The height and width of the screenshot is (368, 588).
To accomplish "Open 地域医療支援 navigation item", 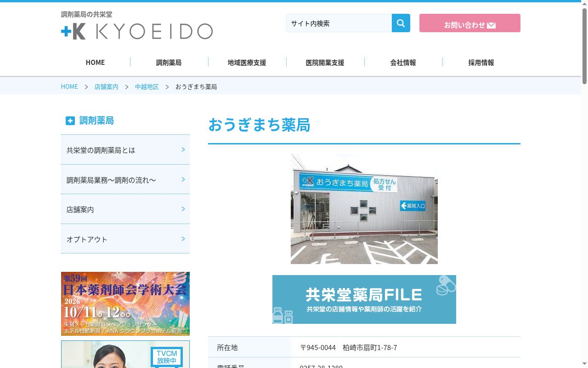I will [247, 62].
